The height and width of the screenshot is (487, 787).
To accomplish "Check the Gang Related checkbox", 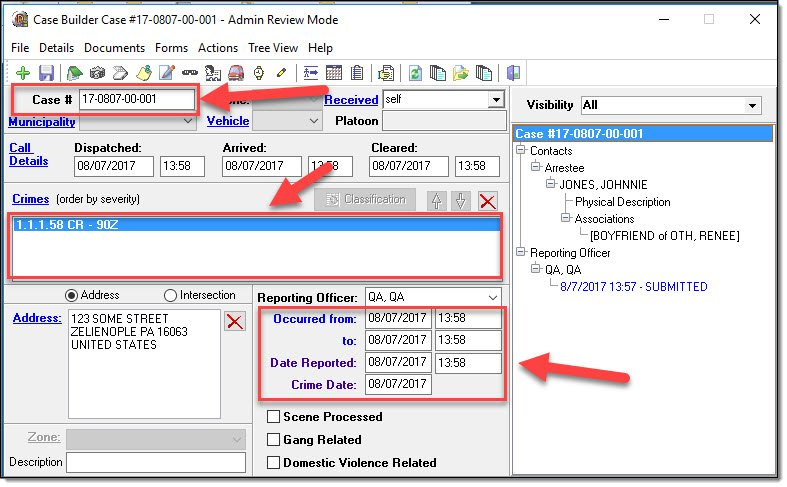I will [x=274, y=440].
